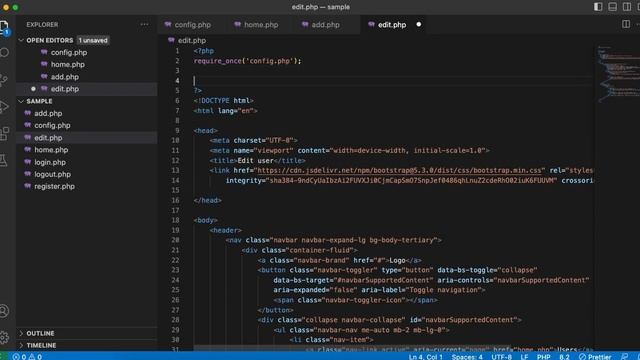
Task: Open the Run and Debug view
Action: (x=4, y=107)
